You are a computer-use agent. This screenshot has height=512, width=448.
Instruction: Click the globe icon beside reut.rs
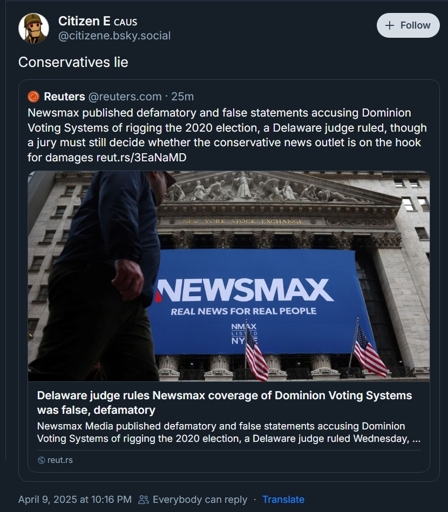coord(41,460)
